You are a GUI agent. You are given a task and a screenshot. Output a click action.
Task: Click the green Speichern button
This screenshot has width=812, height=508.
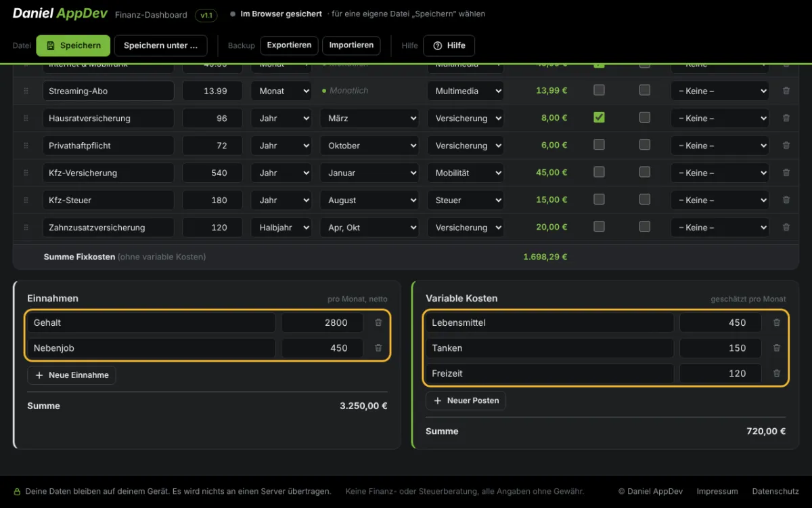point(73,45)
